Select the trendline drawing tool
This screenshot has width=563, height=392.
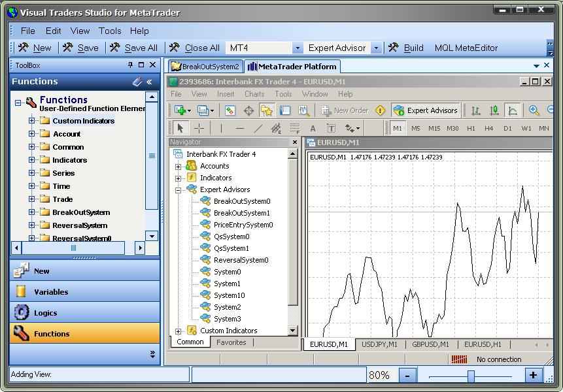[258, 128]
